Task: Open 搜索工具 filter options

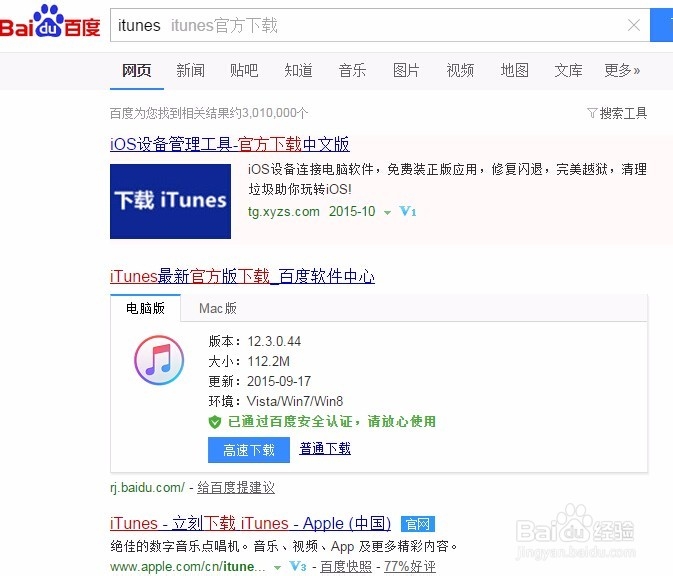Action: coord(617,113)
